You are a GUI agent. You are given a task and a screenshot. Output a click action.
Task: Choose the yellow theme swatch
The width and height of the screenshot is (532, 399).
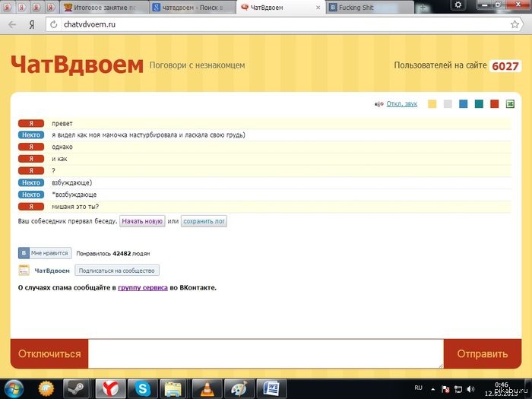pyautogui.click(x=432, y=104)
